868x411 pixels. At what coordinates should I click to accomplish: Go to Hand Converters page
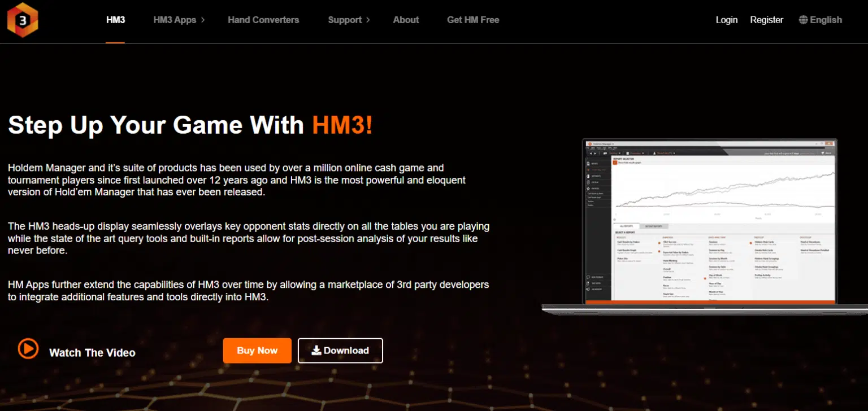[x=263, y=20]
